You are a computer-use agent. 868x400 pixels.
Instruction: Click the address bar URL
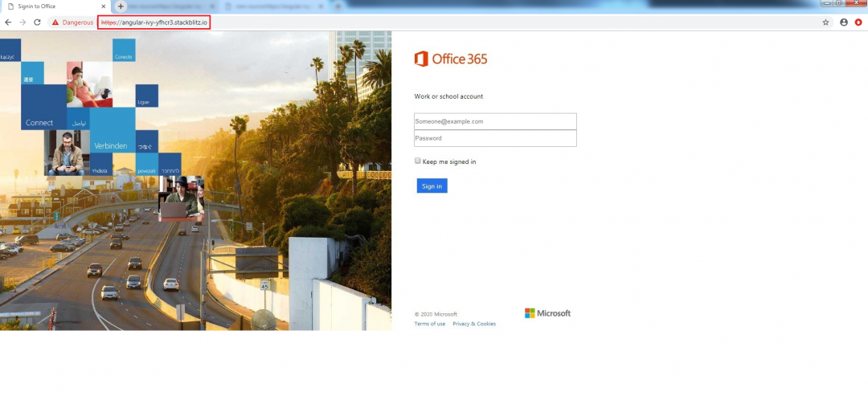(154, 22)
